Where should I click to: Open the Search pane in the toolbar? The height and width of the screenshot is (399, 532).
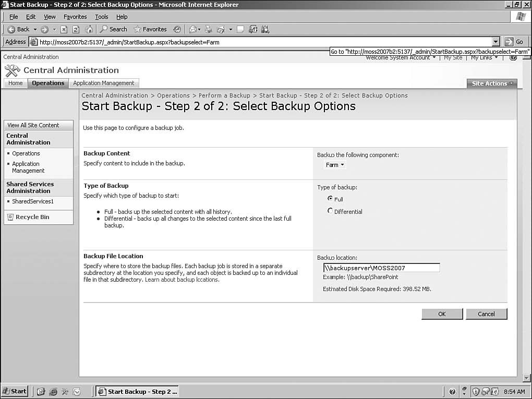click(x=113, y=29)
